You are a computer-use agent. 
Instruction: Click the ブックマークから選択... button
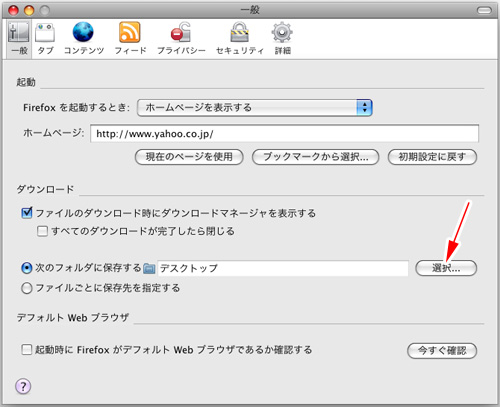click(x=316, y=157)
